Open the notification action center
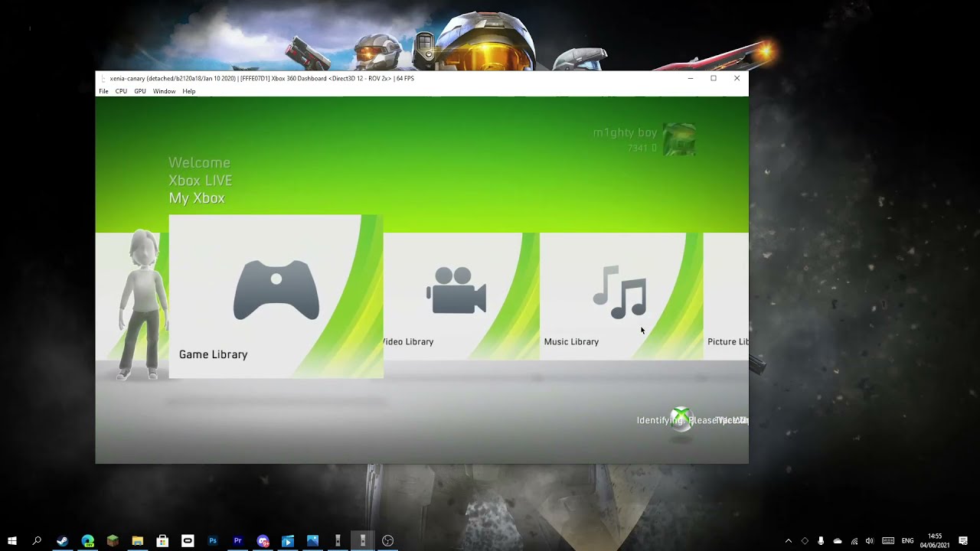 tap(963, 541)
